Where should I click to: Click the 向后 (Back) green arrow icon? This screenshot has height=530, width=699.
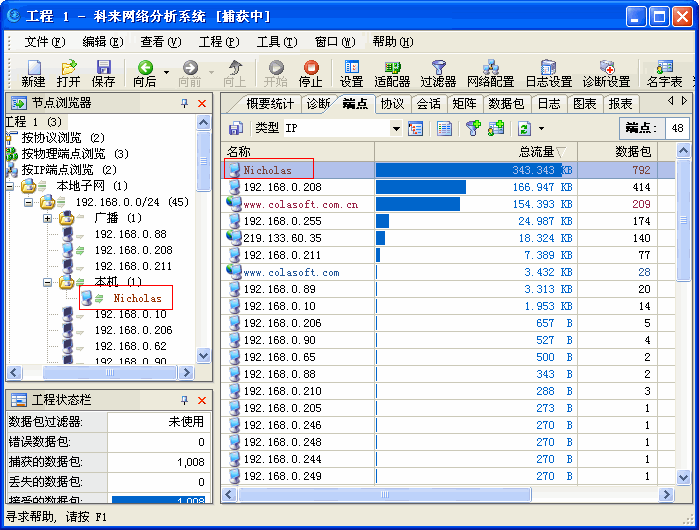(x=145, y=73)
